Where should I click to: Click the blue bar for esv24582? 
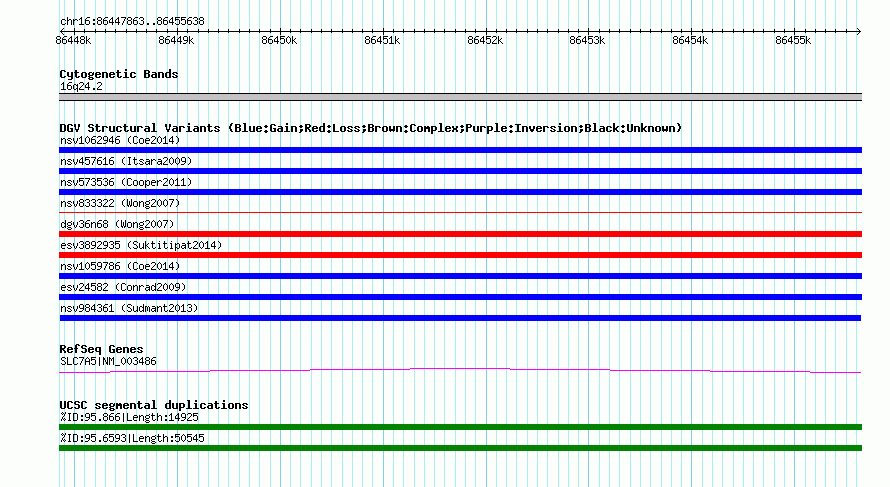[460, 297]
